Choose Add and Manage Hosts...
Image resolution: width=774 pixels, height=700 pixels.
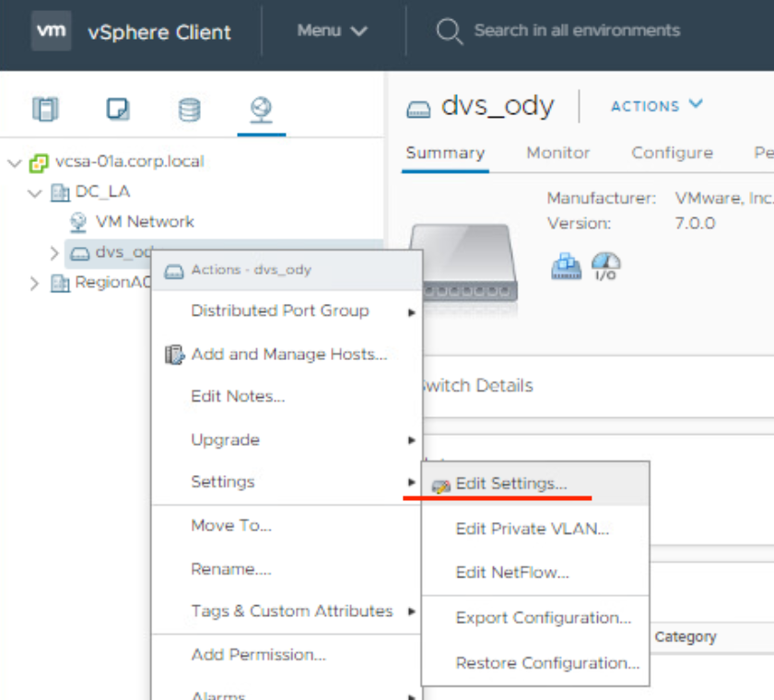(289, 355)
